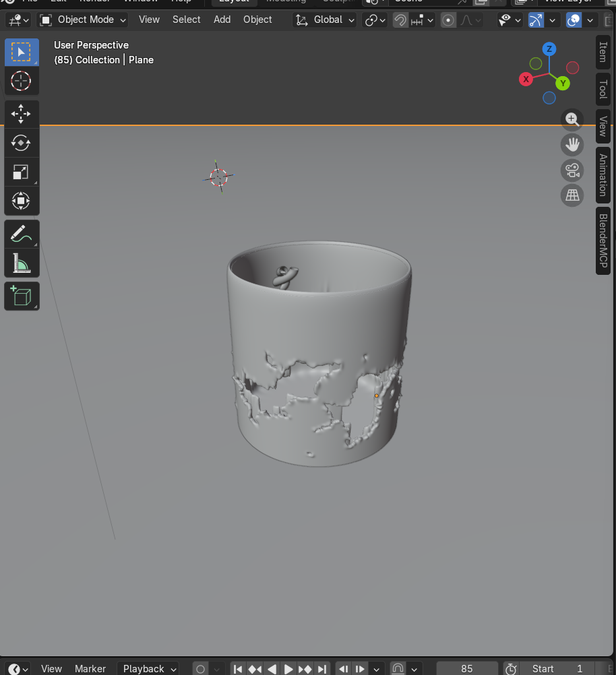Click the zoom magnifier icon near the navigation gizmo
Image resolution: width=616 pixels, height=675 pixels.
coord(572,120)
